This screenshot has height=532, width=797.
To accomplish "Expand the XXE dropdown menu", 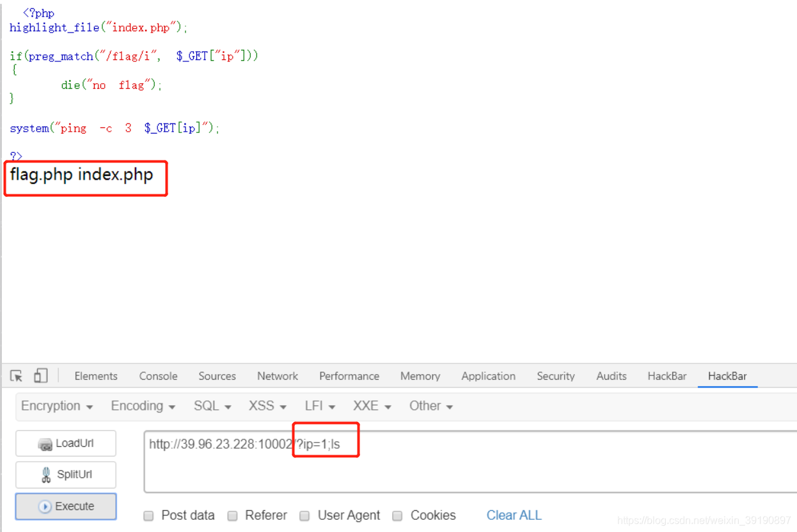I will coord(372,406).
